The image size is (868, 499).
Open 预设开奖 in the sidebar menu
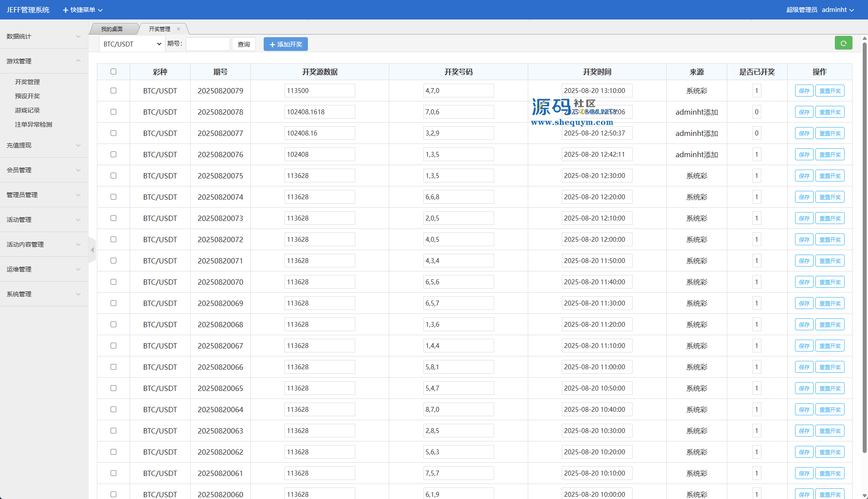click(27, 96)
